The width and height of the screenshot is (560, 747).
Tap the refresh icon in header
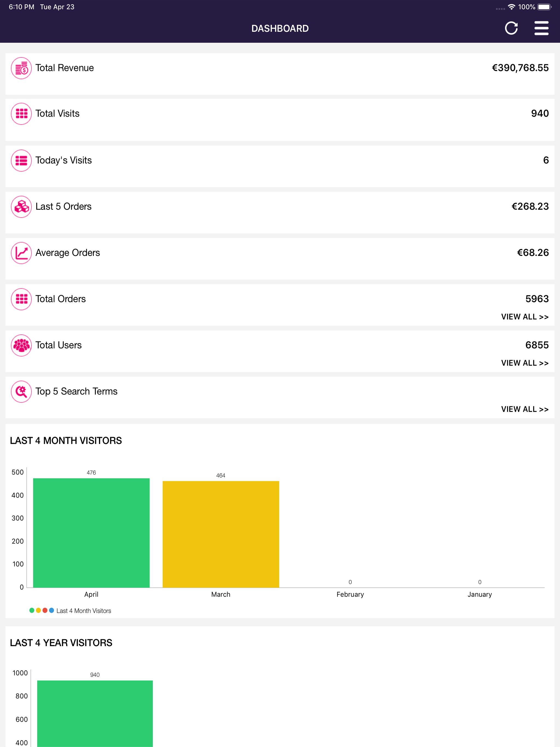[511, 28]
